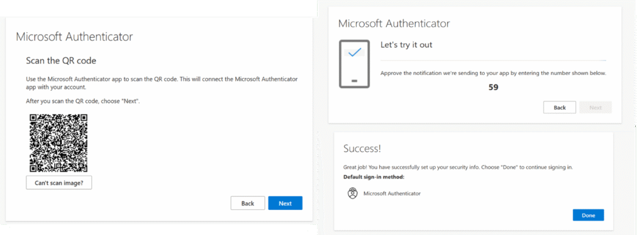Click the Default sign-in method label

click(374, 177)
